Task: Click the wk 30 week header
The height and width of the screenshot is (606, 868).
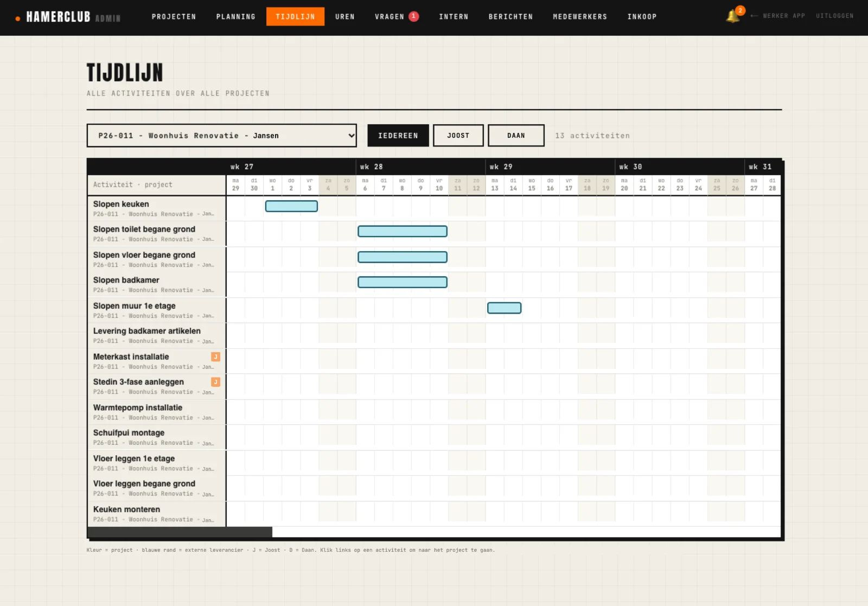Action: tap(680, 167)
